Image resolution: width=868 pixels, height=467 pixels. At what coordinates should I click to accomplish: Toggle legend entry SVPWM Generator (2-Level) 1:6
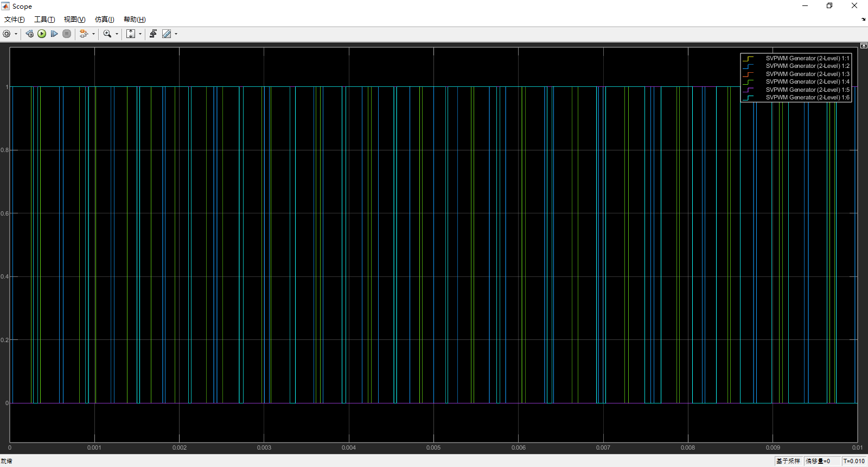[x=796, y=97]
